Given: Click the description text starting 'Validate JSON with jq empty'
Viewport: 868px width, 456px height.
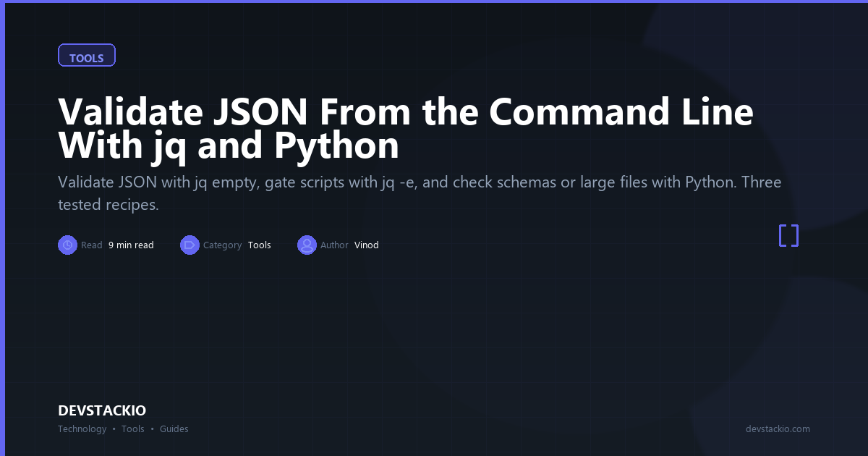Looking at the screenshot, I should [420, 193].
